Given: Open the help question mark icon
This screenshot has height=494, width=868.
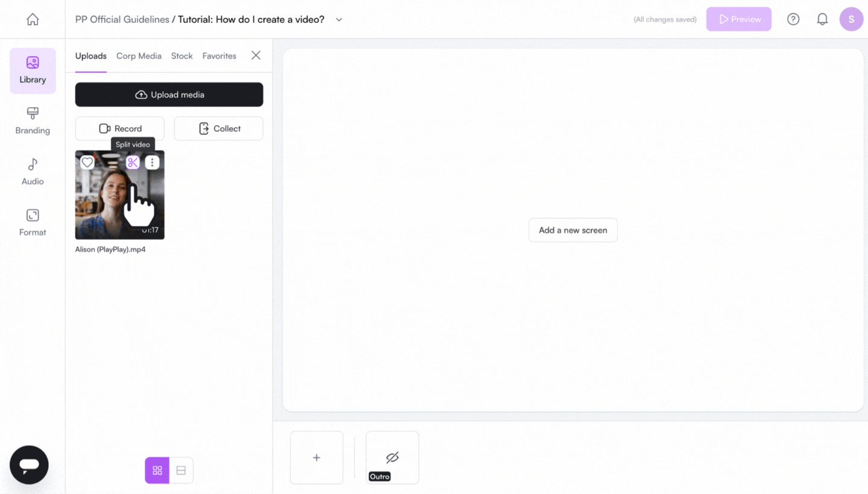Looking at the screenshot, I should point(793,19).
